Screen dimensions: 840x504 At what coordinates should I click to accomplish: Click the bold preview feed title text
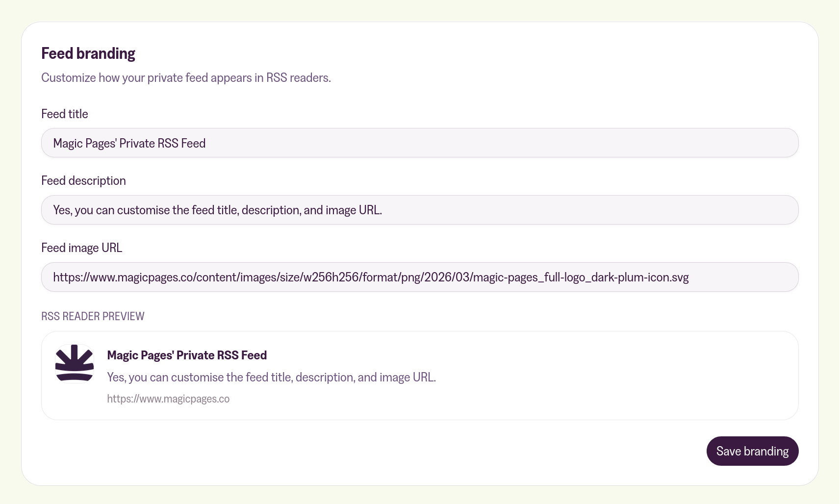[x=187, y=355]
